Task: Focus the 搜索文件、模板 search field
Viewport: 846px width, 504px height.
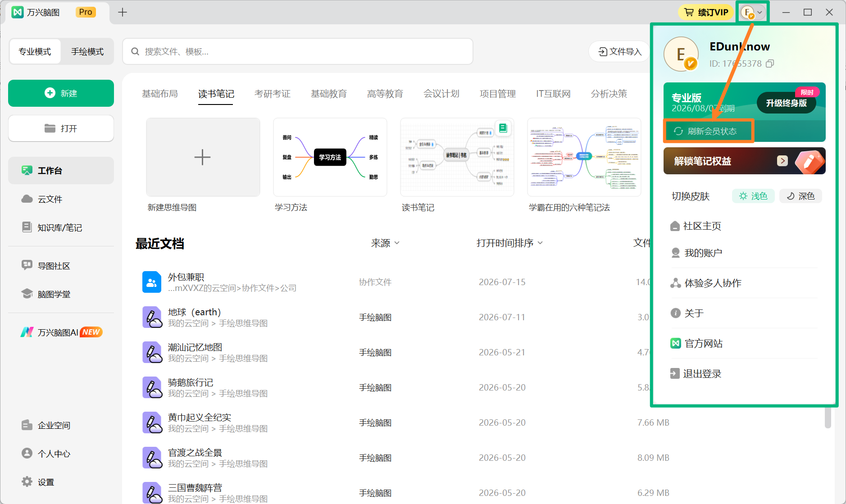Action: coord(298,51)
